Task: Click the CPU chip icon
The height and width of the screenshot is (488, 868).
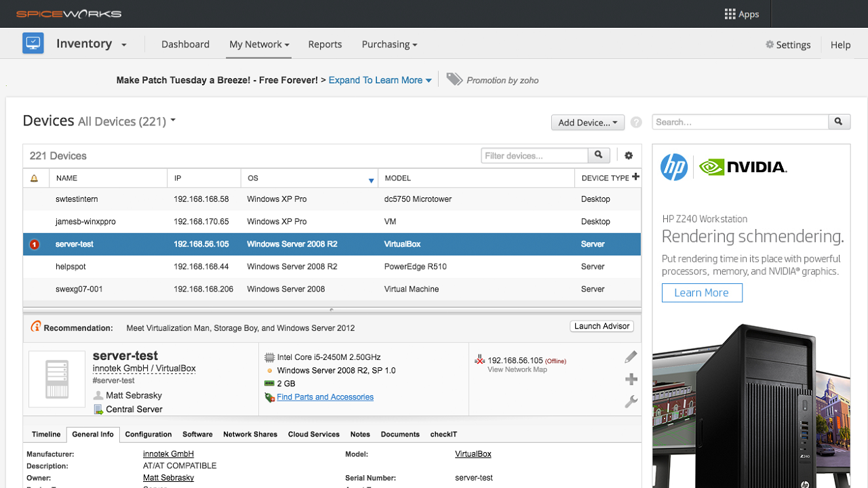Action: coord(269,357)
